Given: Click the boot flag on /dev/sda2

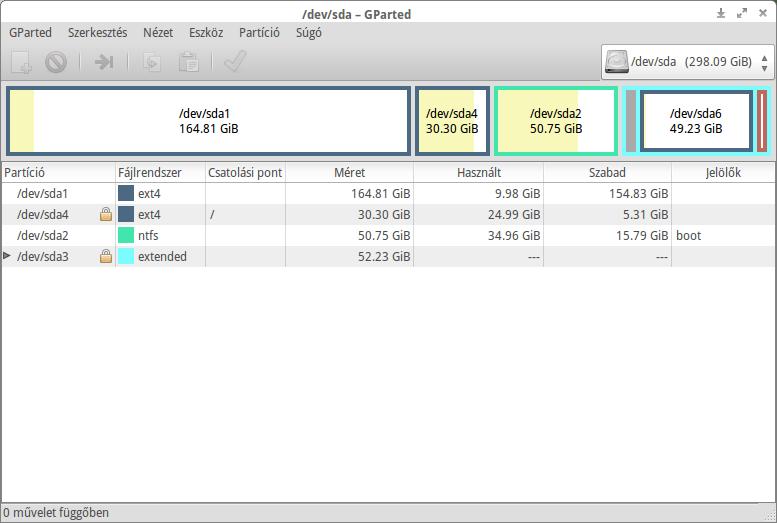Looking at the screenshot, I should pos(688,235).
